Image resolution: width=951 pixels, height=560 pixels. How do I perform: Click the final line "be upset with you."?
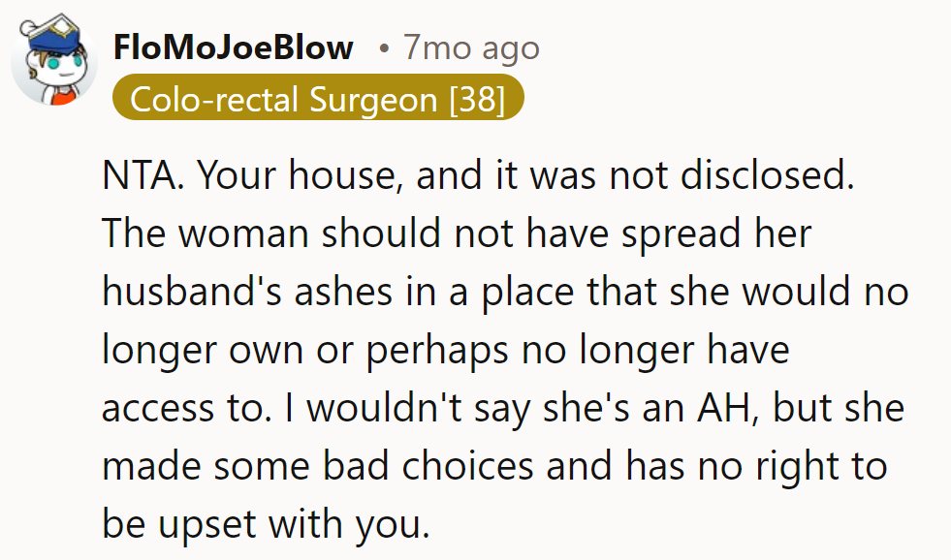[265, 522]
